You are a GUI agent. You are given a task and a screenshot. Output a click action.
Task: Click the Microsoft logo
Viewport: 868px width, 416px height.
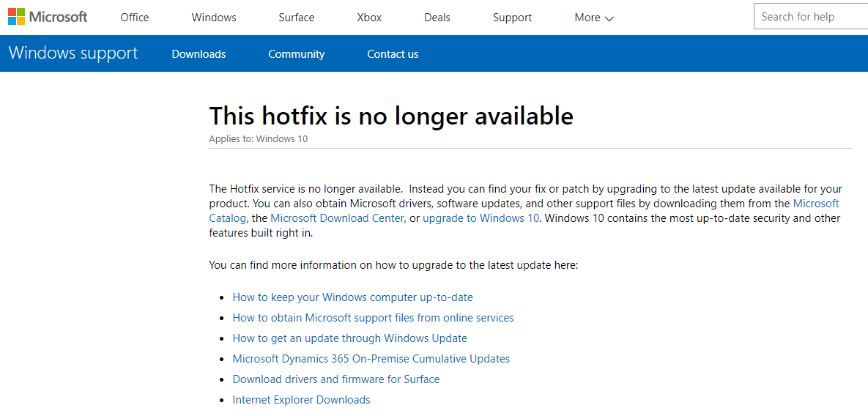coord(48,17)
